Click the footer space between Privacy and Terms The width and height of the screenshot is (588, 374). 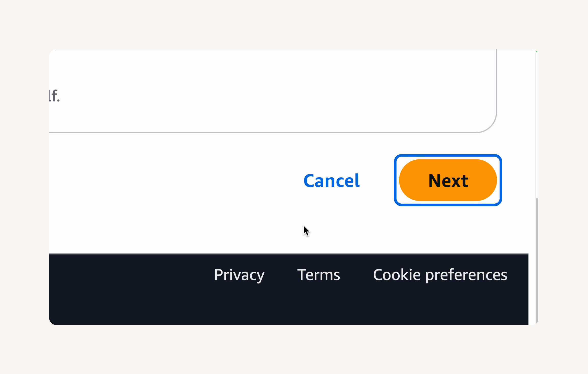pyautogui.click(x=281, y=275)
